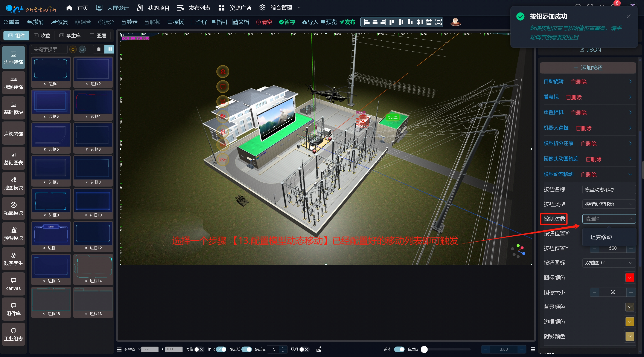Switch to the 孪生库 tab
The height and width of the screenshot is (357, 644).
[70, 35]
